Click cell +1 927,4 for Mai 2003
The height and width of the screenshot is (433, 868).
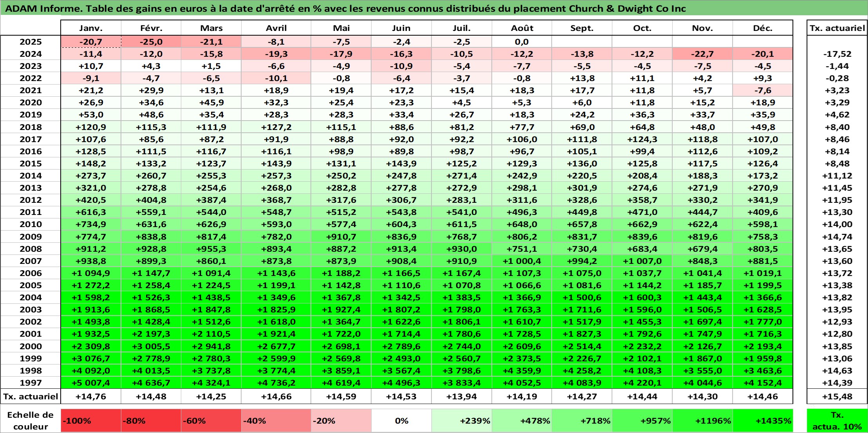tap(341, 309)
